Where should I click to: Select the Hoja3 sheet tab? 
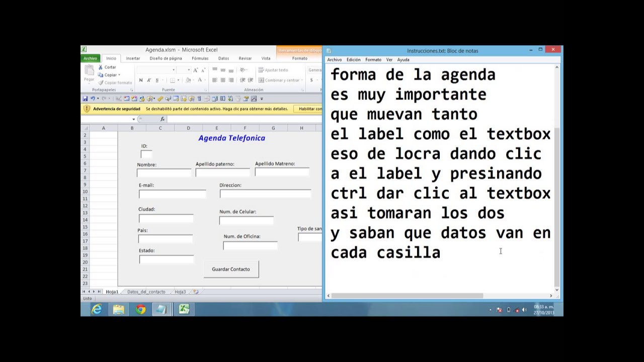(x=180, y=292)
